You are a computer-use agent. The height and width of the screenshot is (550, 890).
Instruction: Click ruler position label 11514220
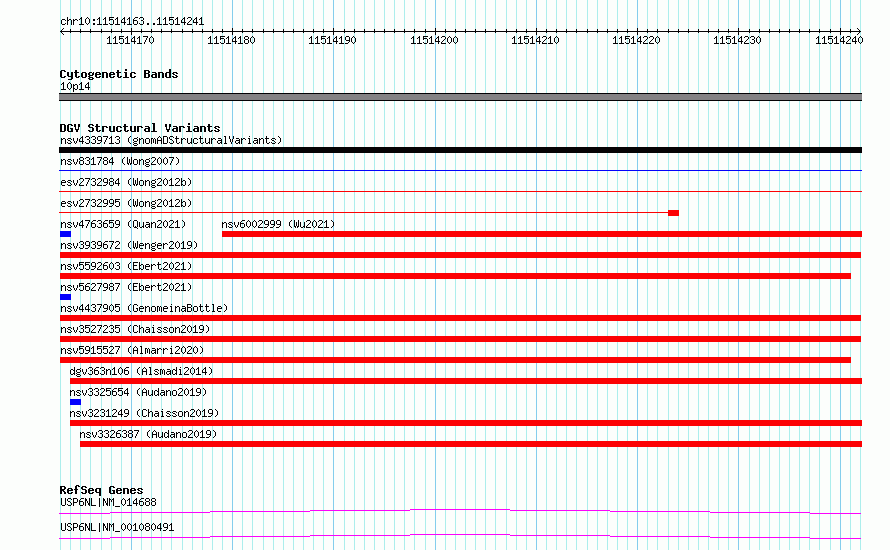tap(636, 40)
